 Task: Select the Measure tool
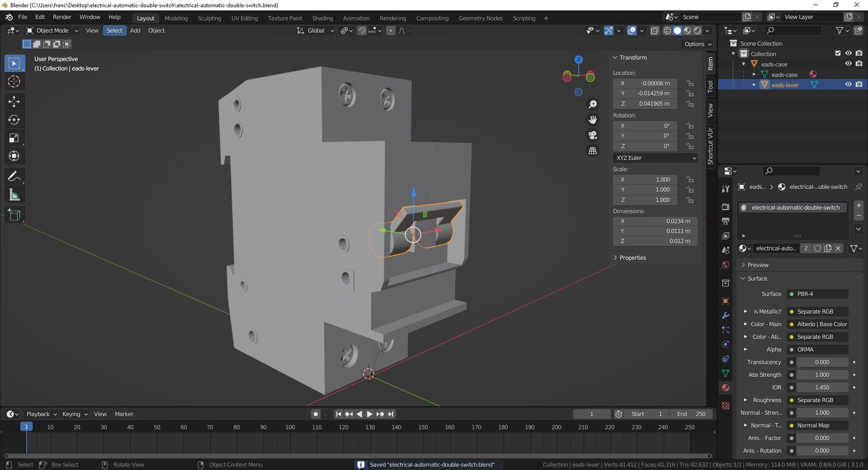point(14,195)
